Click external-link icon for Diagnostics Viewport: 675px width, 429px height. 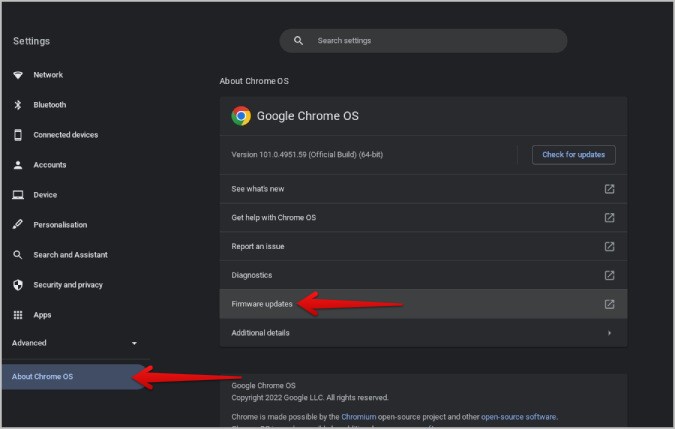point(609,275)
